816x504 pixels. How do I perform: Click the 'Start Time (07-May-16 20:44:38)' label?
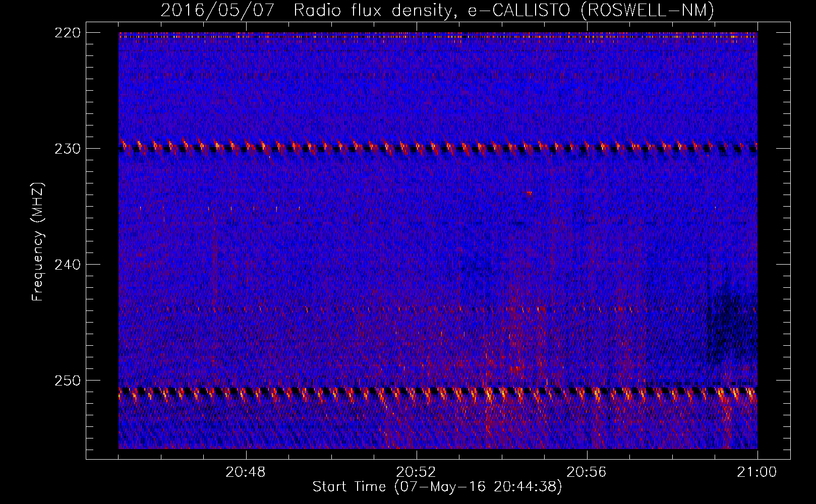click(x=437, y=487)
